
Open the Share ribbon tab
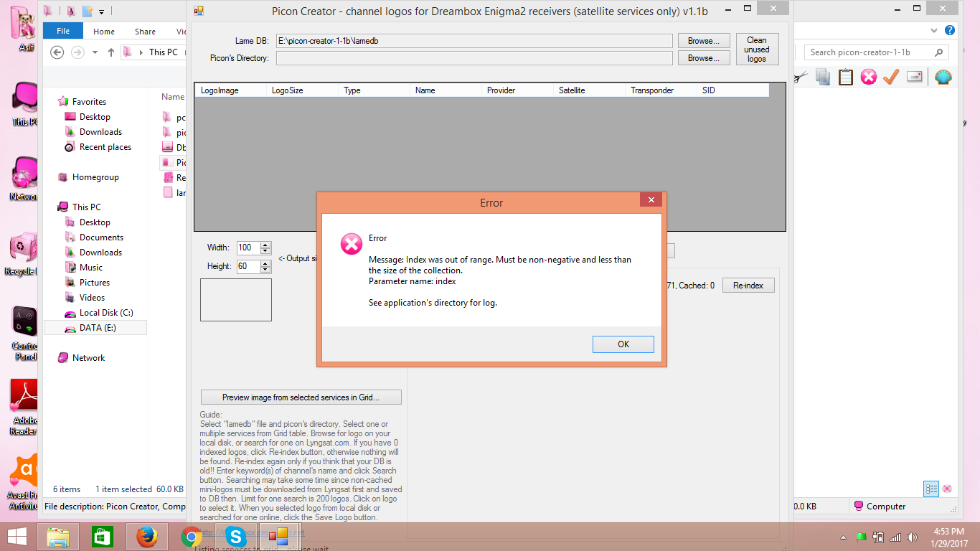click(145, 32)
